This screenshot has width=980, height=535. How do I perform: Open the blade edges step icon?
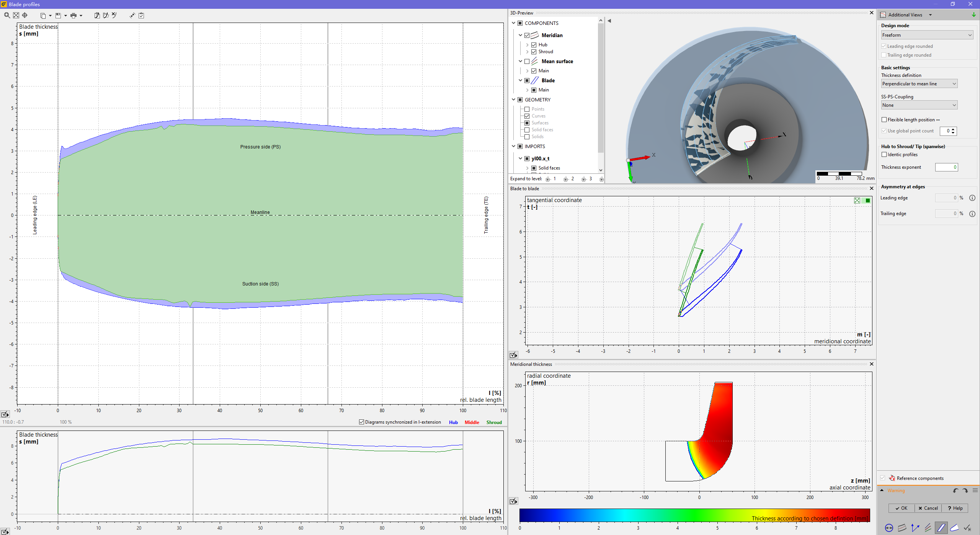click(x=954, y=528)
